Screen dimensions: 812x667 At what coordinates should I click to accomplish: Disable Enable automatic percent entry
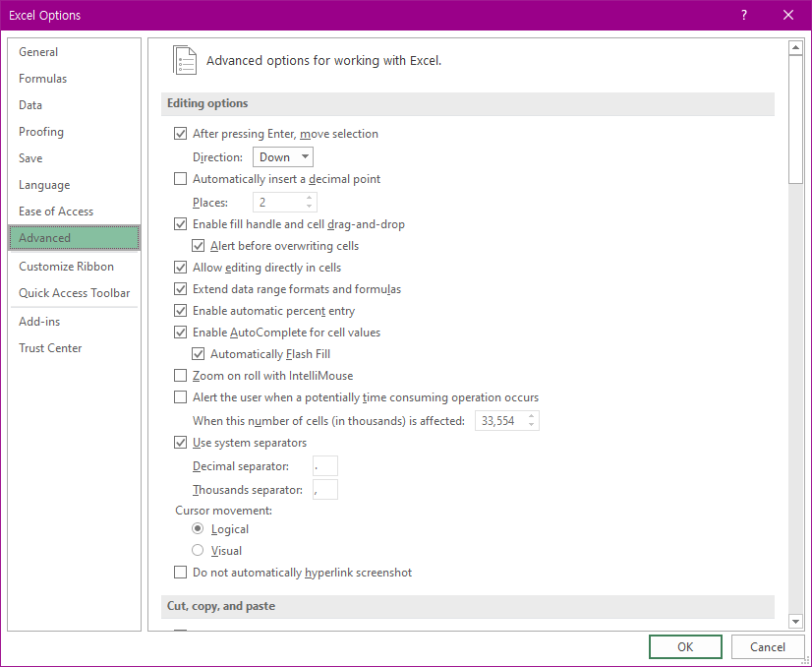180,311
